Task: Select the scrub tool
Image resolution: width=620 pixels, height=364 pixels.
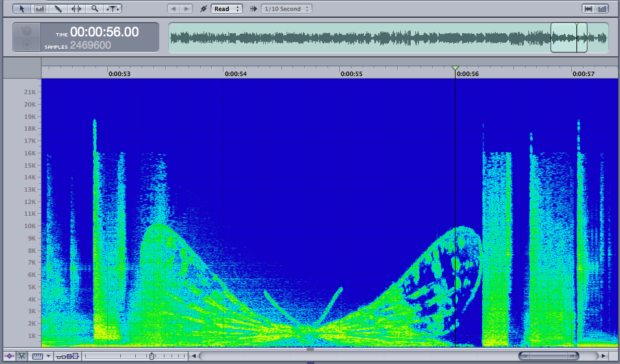Action: [x=112, y=8]
